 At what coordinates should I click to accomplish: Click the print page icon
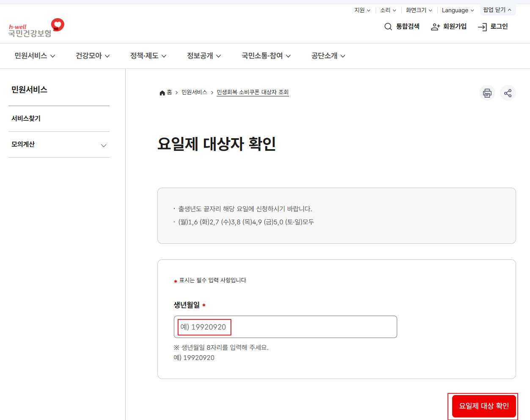(487, 93)
